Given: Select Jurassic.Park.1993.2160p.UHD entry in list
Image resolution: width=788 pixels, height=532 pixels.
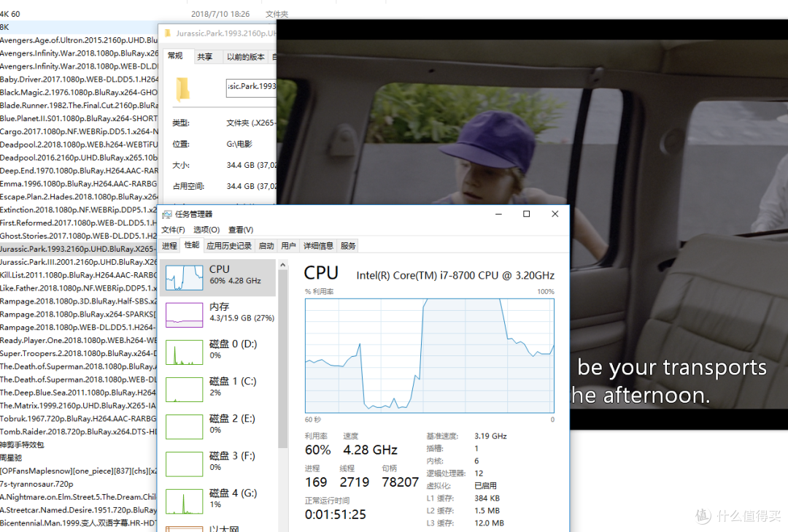Looking at the screenshot, I should click(x=79, y=250).
